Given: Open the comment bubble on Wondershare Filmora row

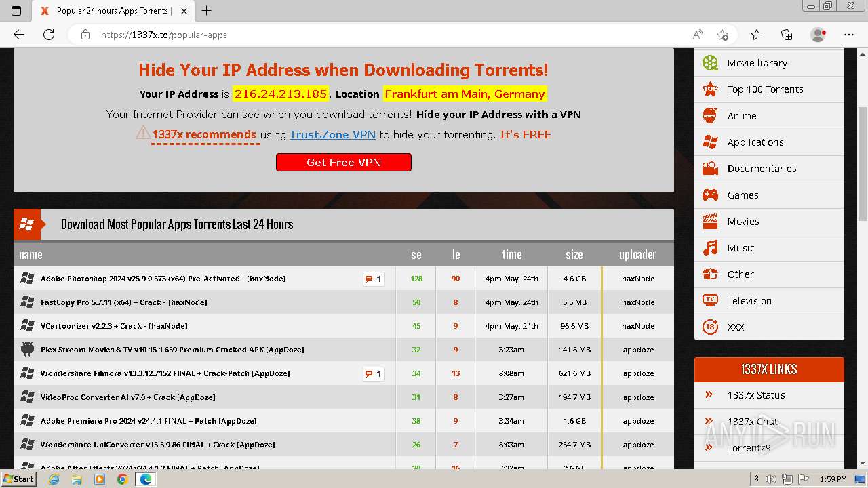Looking at the screenshot, I should (374, 373).
